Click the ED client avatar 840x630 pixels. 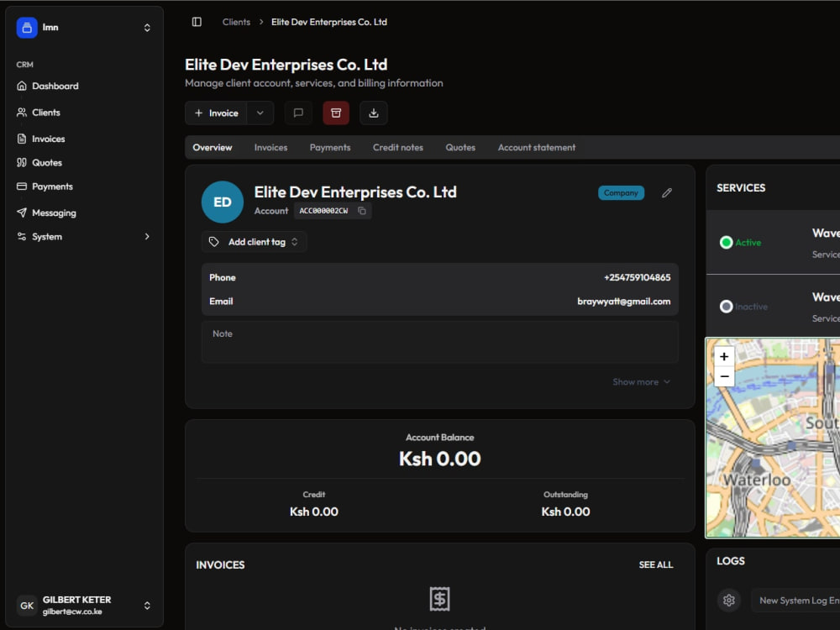point(223,202)
